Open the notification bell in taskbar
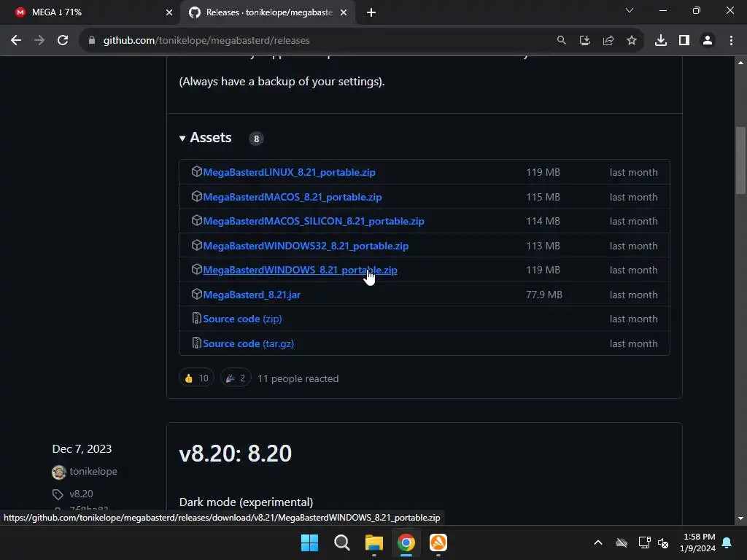Image resolution: width=747 pixels, height=560 pixels. [727, 542]
